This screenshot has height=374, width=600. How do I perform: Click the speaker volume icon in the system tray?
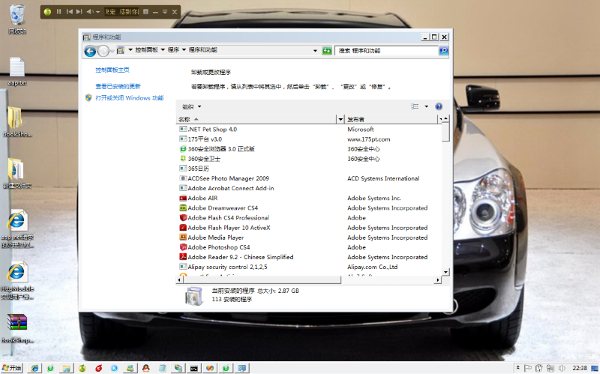(562, 368)
